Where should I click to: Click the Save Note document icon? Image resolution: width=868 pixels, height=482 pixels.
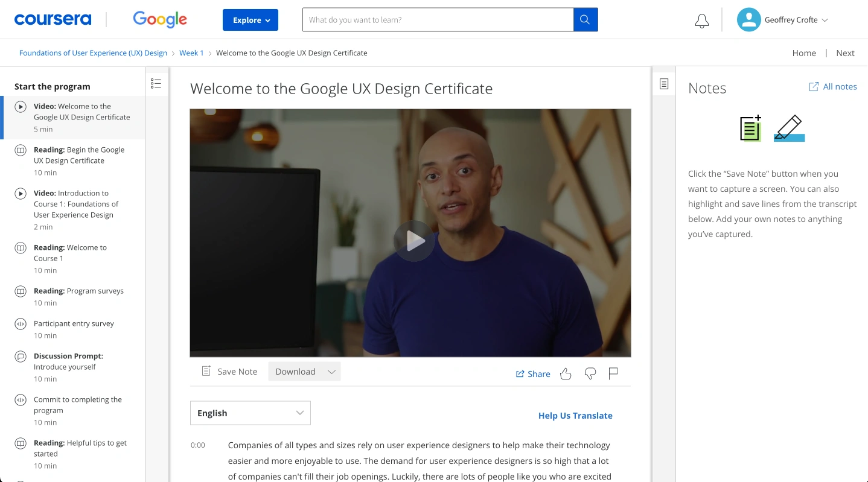click(206, 371)
